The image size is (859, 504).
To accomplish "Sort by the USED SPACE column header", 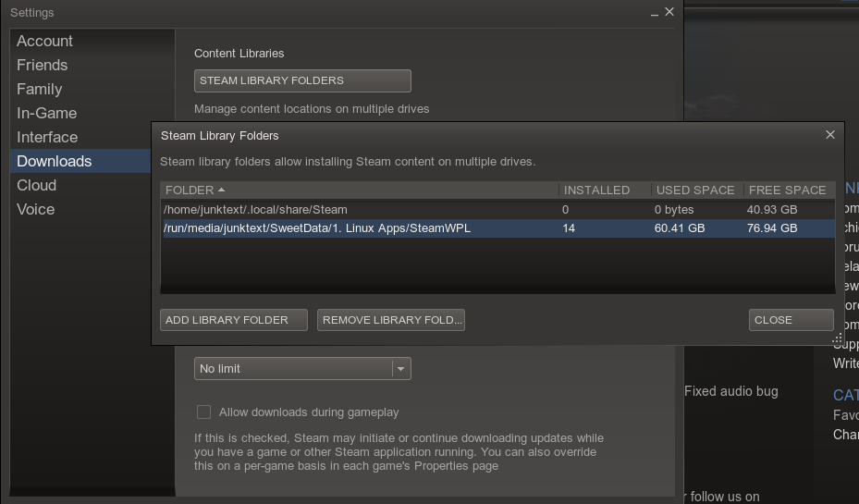I will 697,191.
